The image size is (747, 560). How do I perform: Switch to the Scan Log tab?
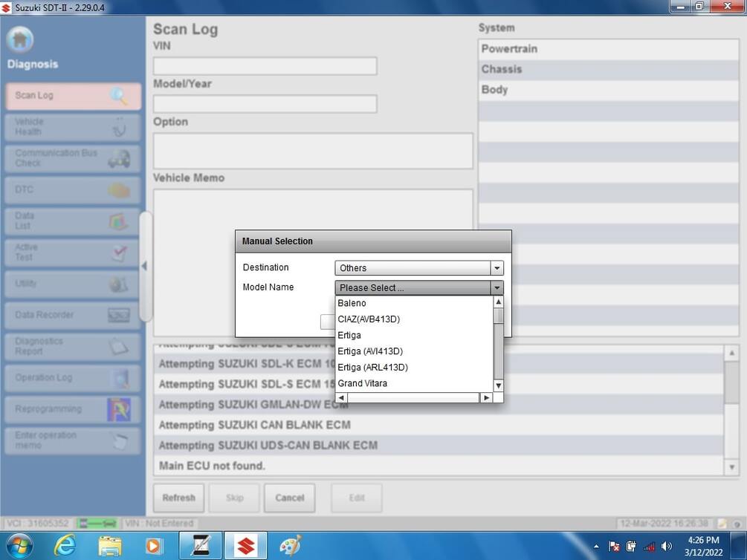[72, 95]
